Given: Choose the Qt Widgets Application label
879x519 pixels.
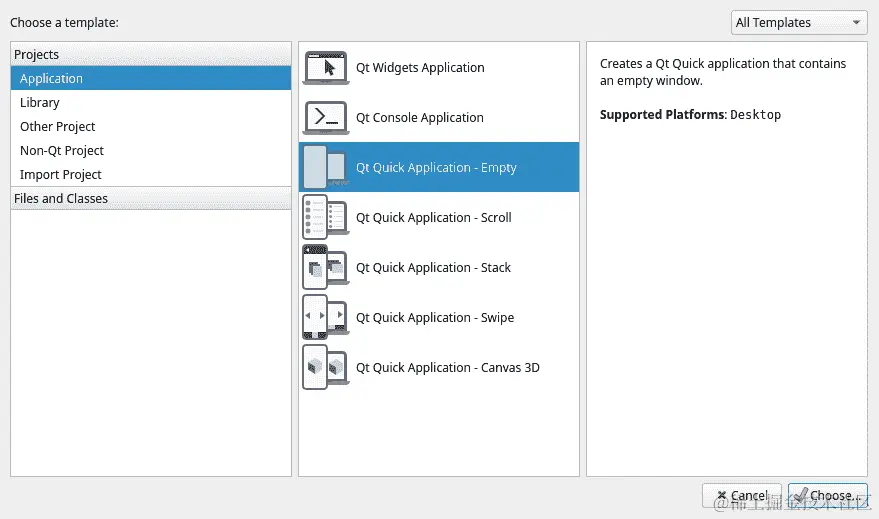Looking at the screenshot, I should pos(420,68).
